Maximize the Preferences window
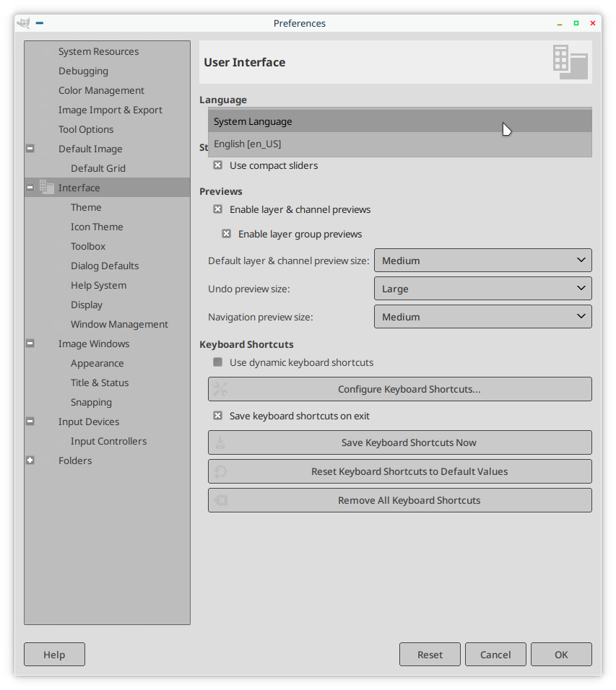The image size is (616, 690). [x=576, y=23]
